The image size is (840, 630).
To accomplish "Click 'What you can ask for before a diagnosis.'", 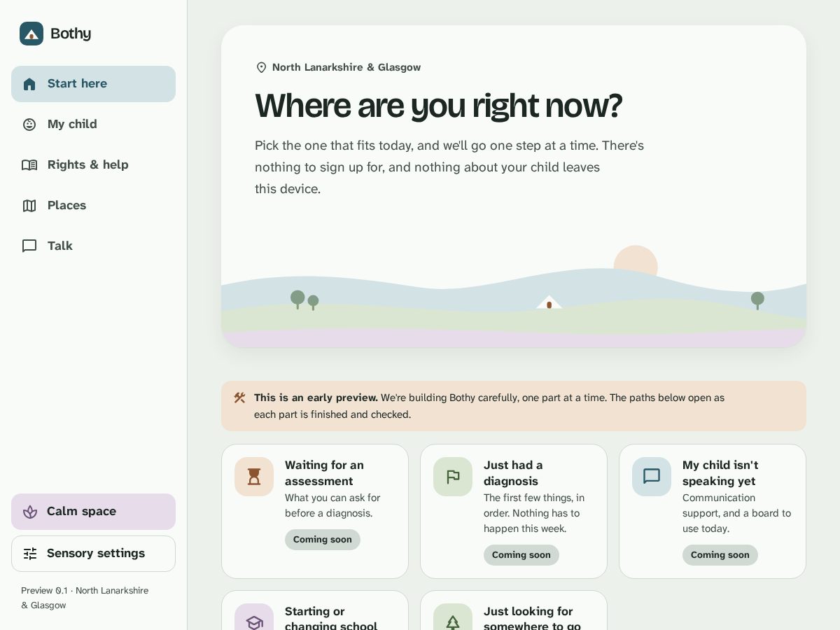I will 332,505.
